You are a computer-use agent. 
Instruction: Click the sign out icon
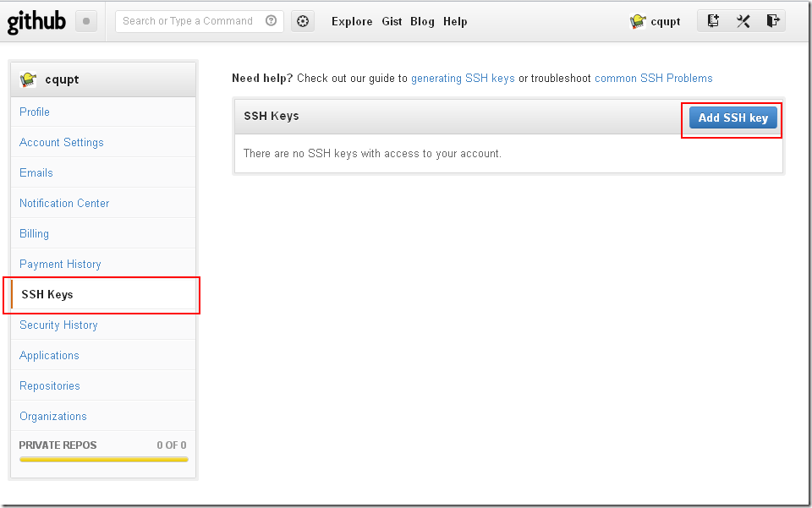(x=772, y=20)
